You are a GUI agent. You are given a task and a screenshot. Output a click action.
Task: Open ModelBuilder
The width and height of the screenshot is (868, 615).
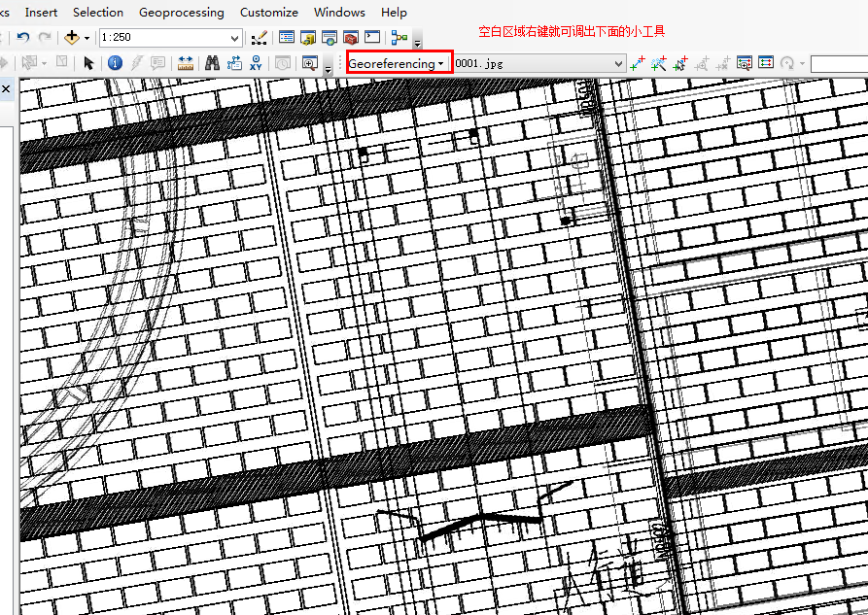(399, 37)
